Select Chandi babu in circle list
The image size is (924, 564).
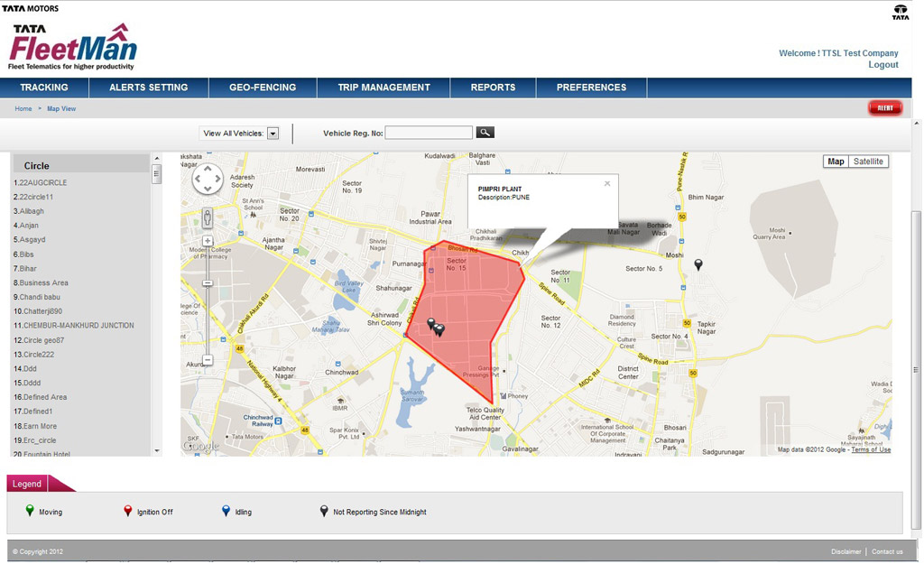click(36, 298)
